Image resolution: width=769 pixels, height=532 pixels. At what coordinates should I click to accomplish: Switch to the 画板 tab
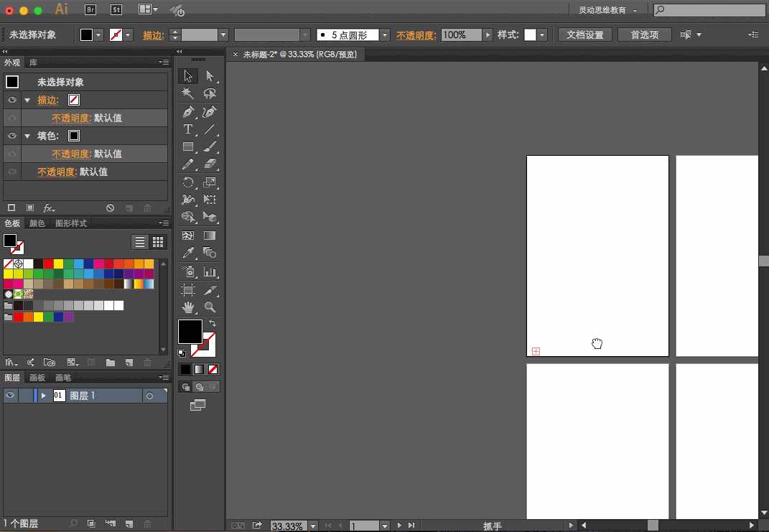pos(37,378)
